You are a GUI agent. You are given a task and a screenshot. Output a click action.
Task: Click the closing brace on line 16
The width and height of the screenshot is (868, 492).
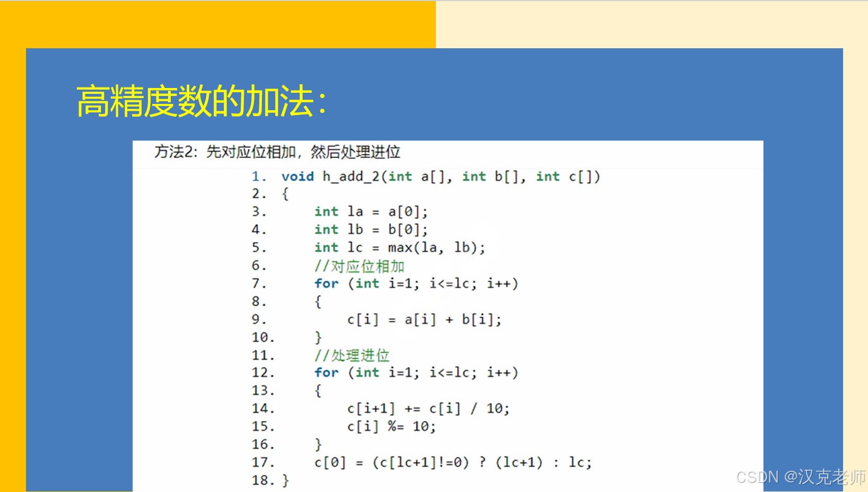pos(318,444)
